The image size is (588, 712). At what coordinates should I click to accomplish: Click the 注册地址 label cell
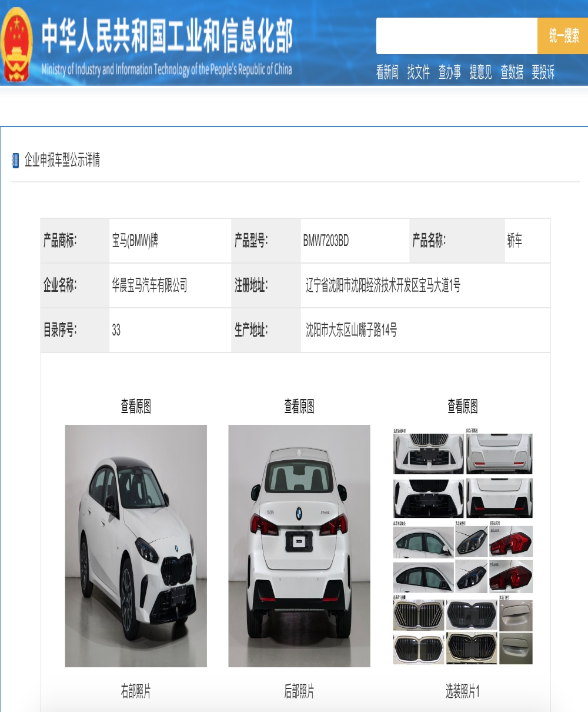click(266, 285)
